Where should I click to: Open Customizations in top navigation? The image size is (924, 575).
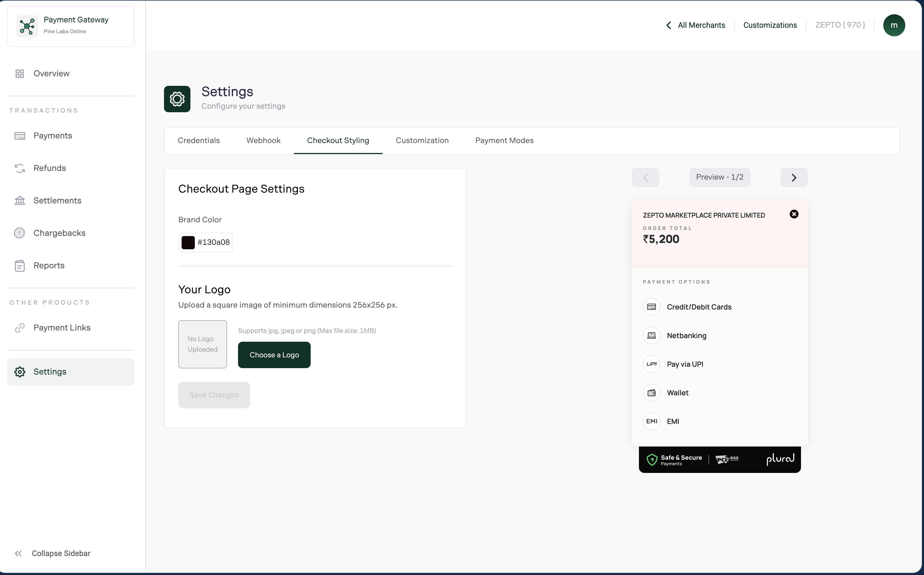click(x=770, y=25)
